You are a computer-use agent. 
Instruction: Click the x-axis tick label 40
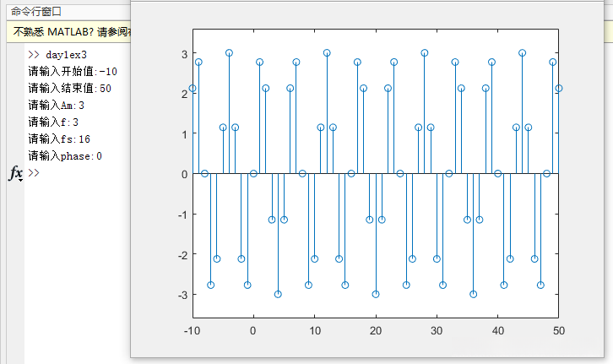coord(497,331)
